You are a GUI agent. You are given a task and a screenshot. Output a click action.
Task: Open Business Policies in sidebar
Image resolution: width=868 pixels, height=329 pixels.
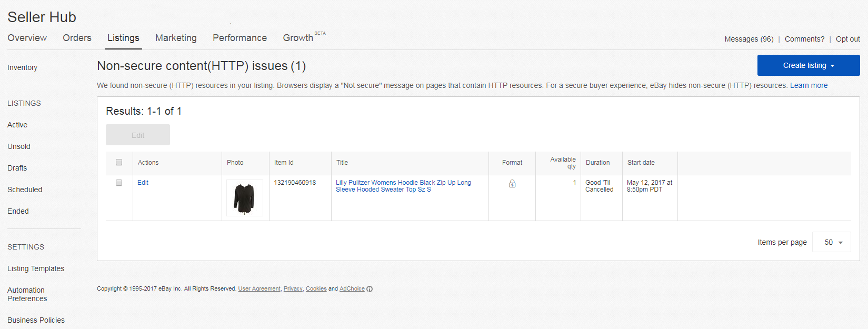pyautogui.click(x=36, y=320)
